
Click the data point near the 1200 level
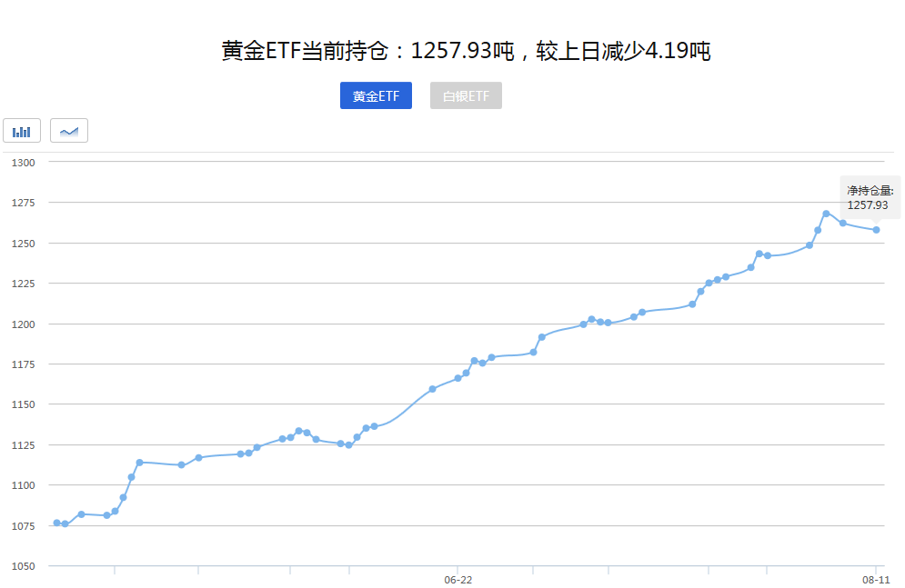[583, 323]
